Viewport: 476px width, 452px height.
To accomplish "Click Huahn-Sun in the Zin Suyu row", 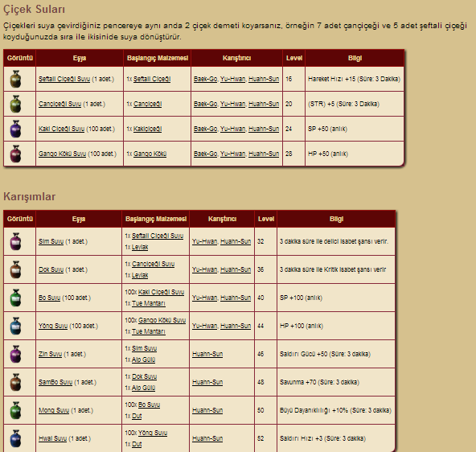I will coord(207,354).
